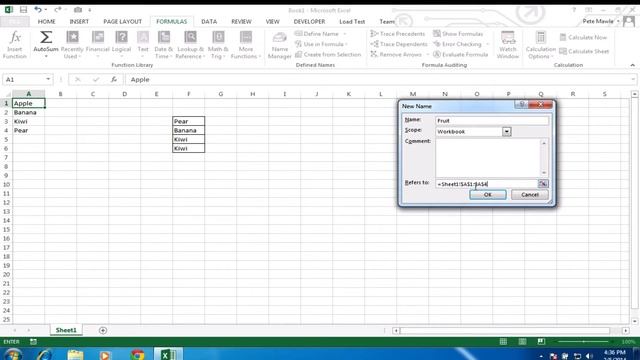Click Define Name in ribbon
Image resolution: width=640 pixels, height=360 pixels.
(321, 34)
